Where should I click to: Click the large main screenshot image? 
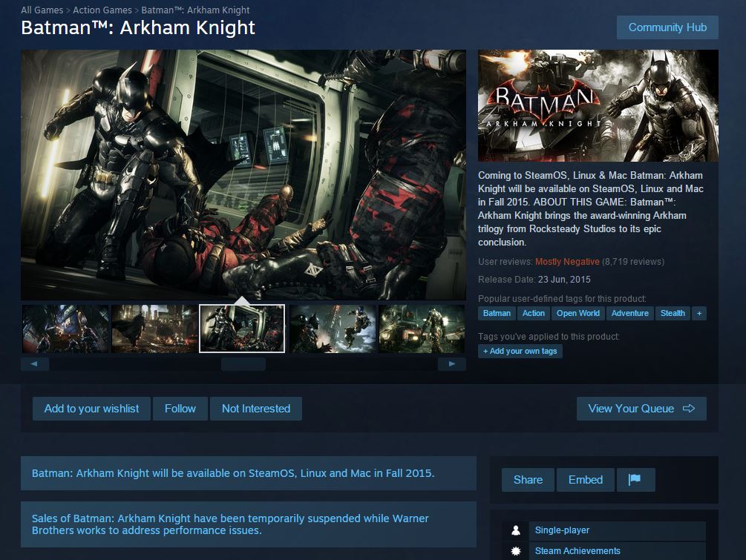243,174
